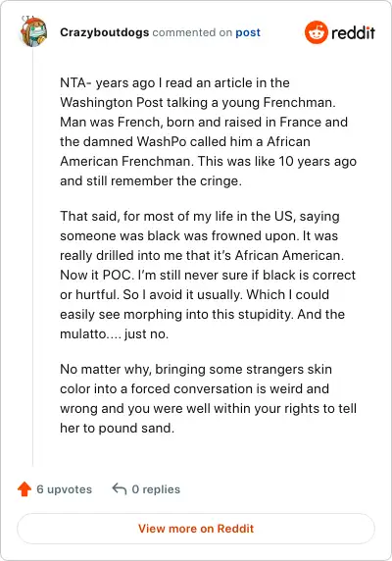Click the View more on Reddit button
Viewport: 392px width, 561px height.
[196, 529]
